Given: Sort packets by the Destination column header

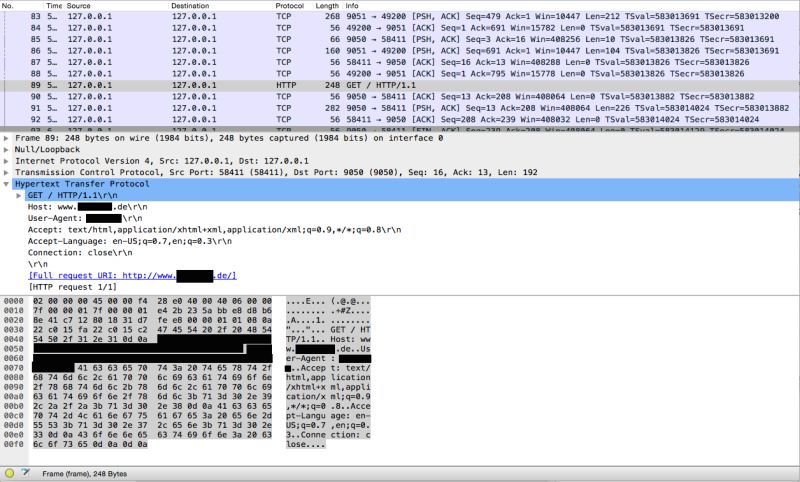Looking at the screenshot, I should pos(190,6).
